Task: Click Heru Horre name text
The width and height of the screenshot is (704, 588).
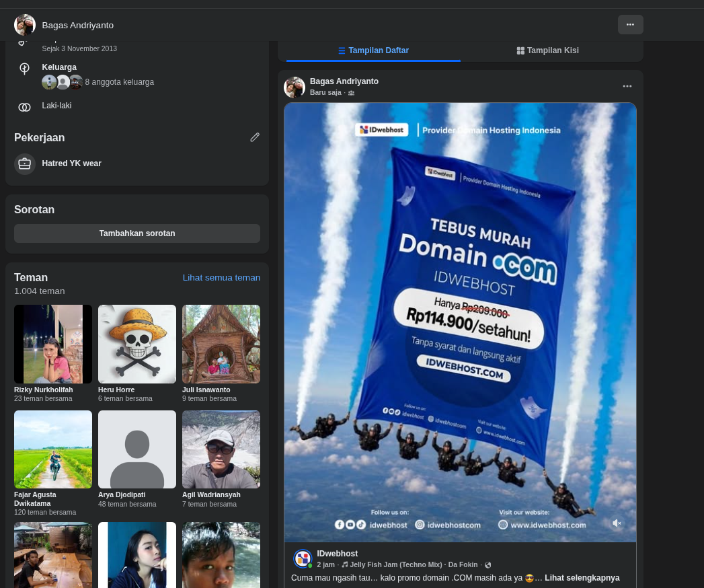Action: [116, 390]
